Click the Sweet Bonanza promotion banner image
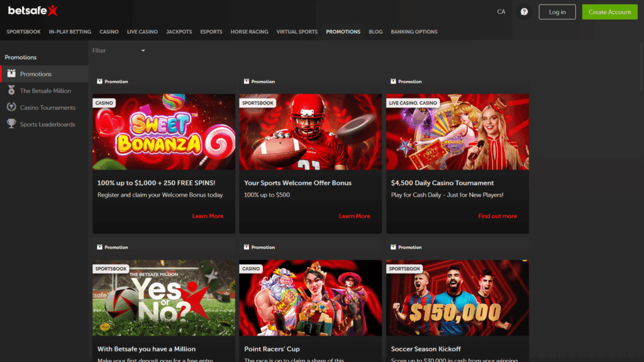644x362 pixels. click(164, 131)
